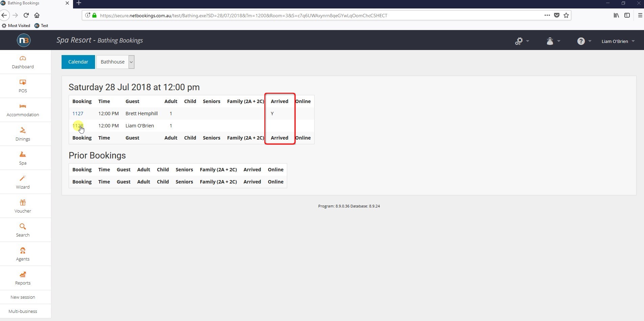Toggle the browser sidebar icon
The width and height of the screenshot is (644, 321).
point(627,15)
